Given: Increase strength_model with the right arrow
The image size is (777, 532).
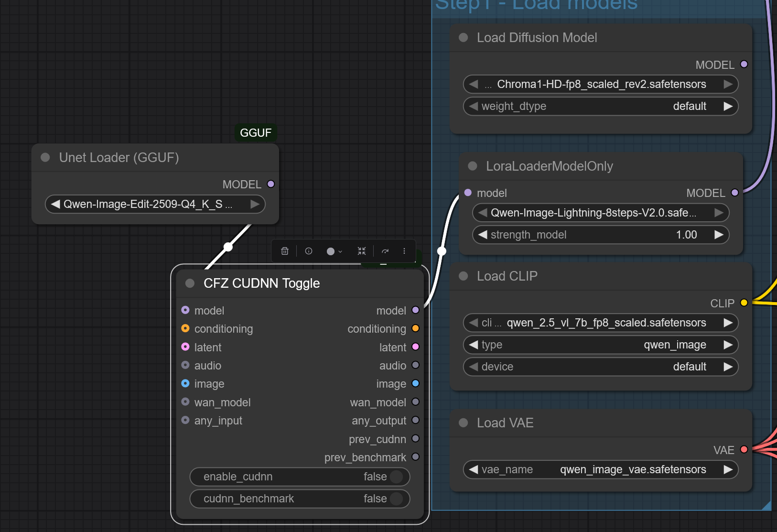Looking at the screenshot, I should click(x=719, y=235).
